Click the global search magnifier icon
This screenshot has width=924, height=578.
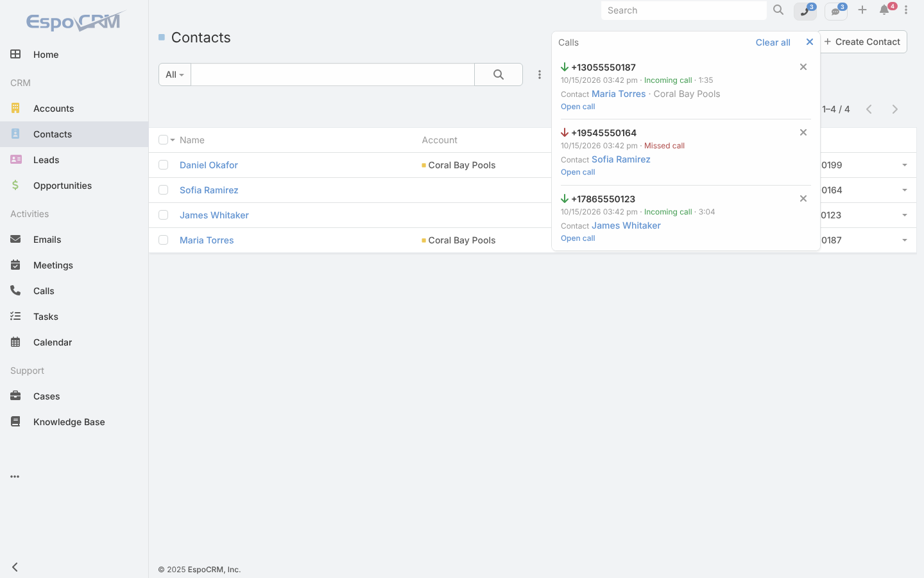[x=778, y=10]
